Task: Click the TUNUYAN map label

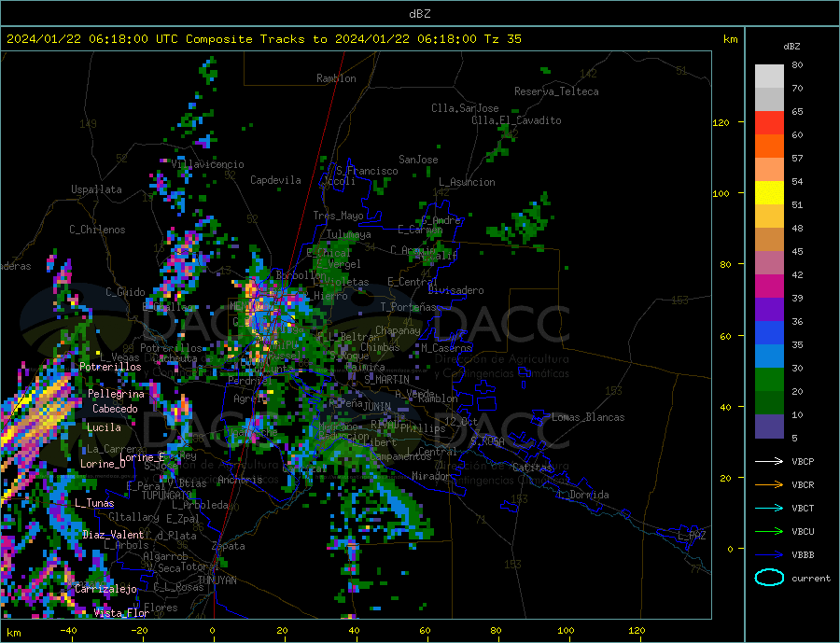Action: pos(217,580)
